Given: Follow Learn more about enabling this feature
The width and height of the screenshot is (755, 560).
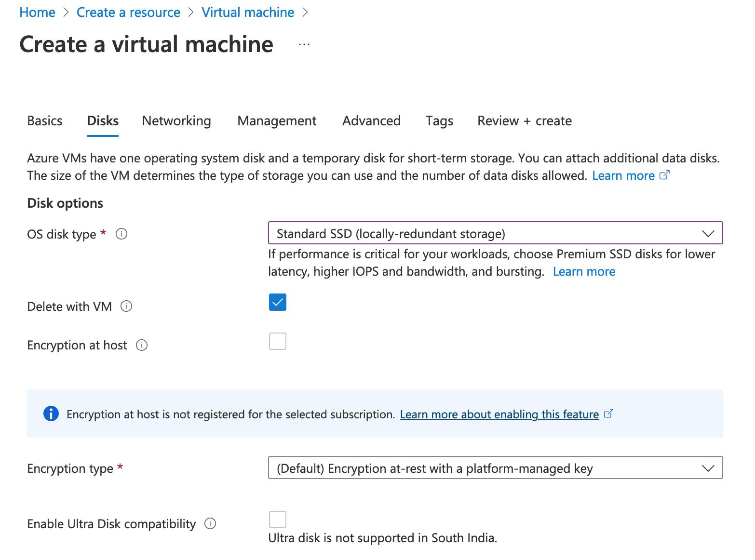Looking at the screenshot, I should (499, 414).
